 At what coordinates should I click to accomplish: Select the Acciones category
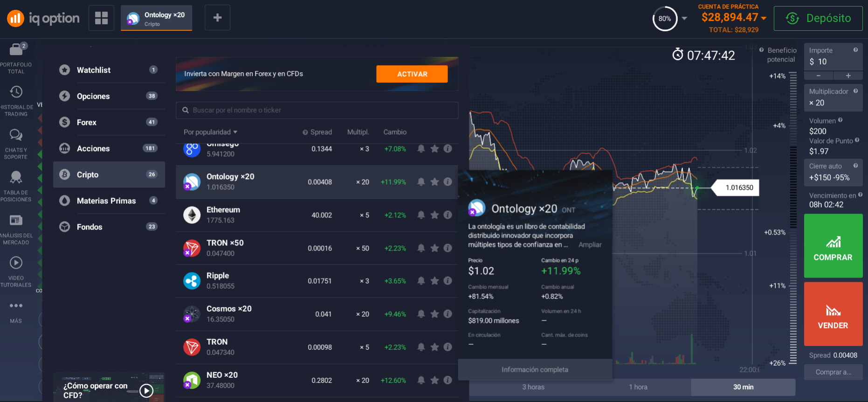point(109,148)
